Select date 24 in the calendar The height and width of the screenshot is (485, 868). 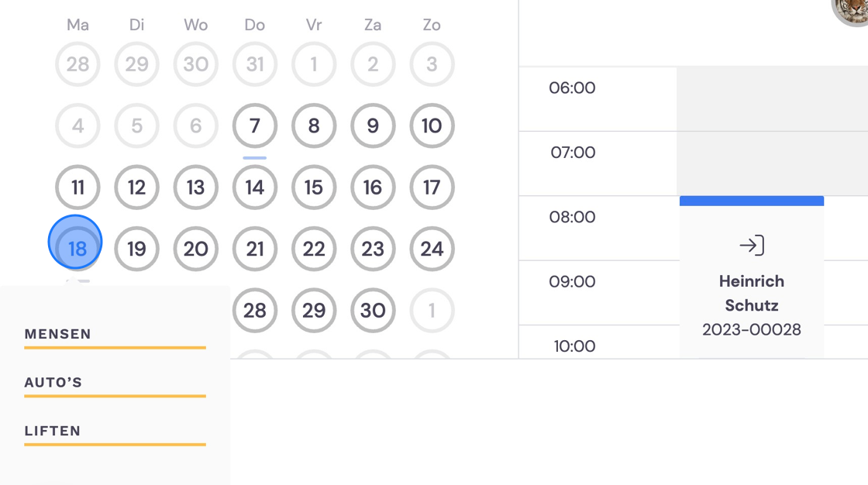[x=432, y=249]
